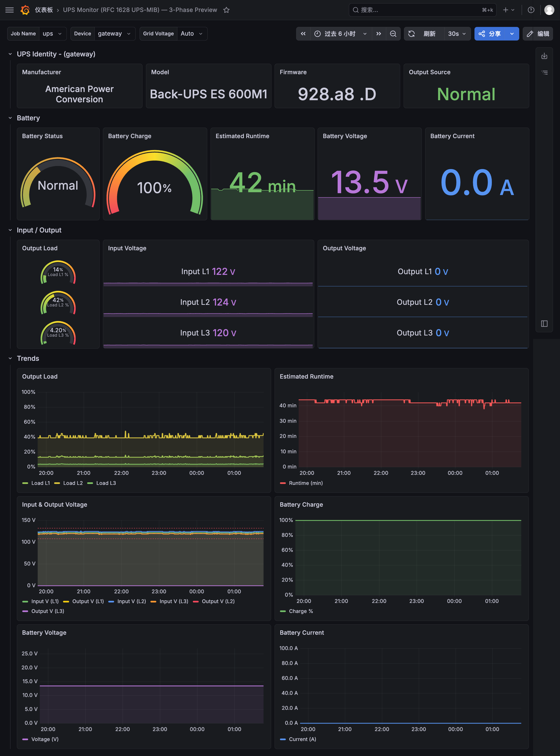Star this dashboard as favorite
Image resolution: width=560 pixels, height=756 pixels.
(226, 10)
